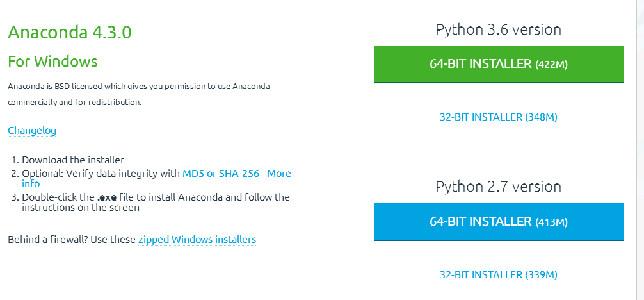This screenshot has height=300, width=644.
Task: Click the 'Optional: Verify data integrity' text
Action: (x=101, y=174)
